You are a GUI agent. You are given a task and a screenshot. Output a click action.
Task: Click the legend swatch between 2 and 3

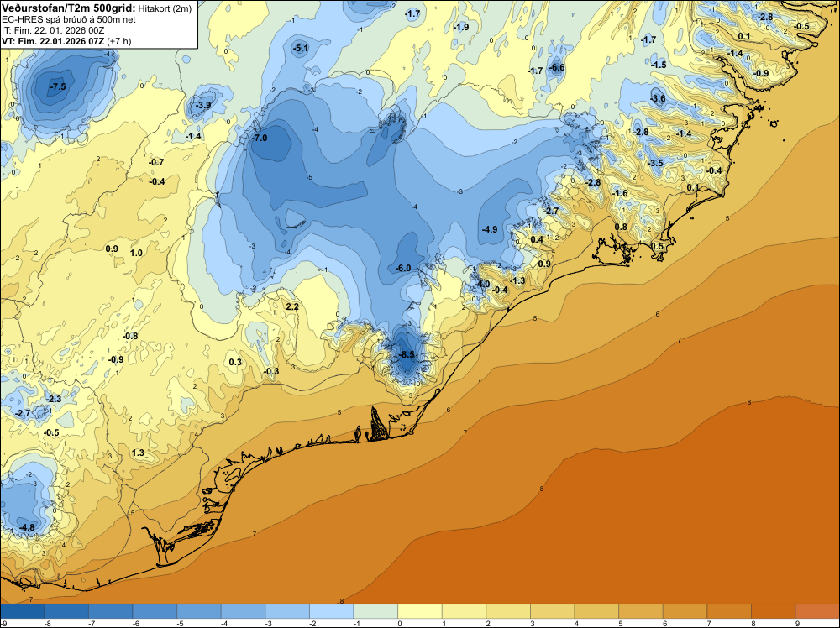point(508,611)
